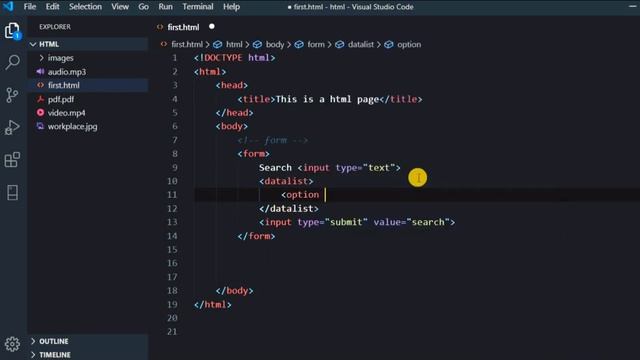
Task: Click the value="search" attribute on line 13
Action: coord(411,222)
